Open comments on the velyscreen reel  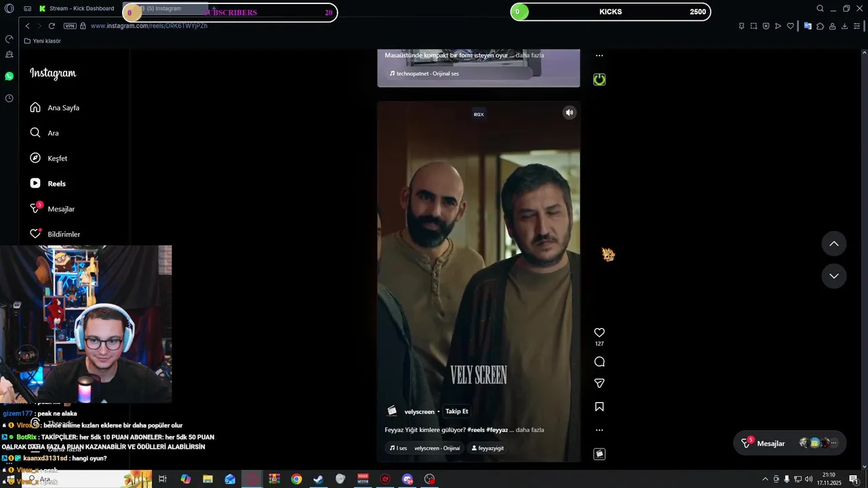tap(599, 362)
